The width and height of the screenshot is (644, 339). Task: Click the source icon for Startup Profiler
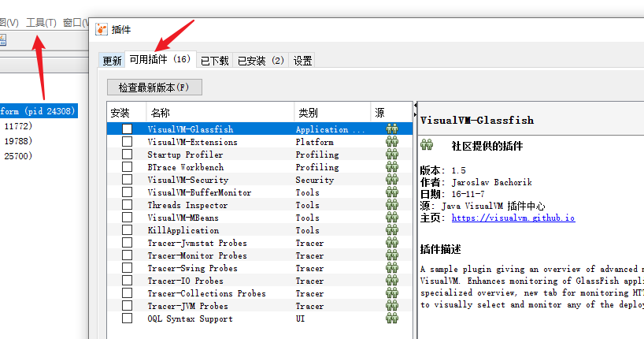[x=392, y=155]
